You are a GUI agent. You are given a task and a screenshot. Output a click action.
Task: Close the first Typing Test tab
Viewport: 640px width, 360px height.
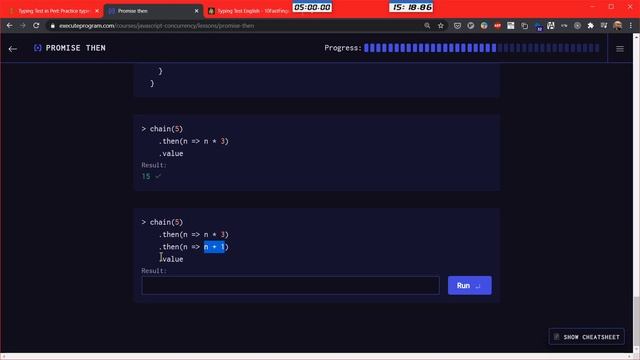[97, 11]
